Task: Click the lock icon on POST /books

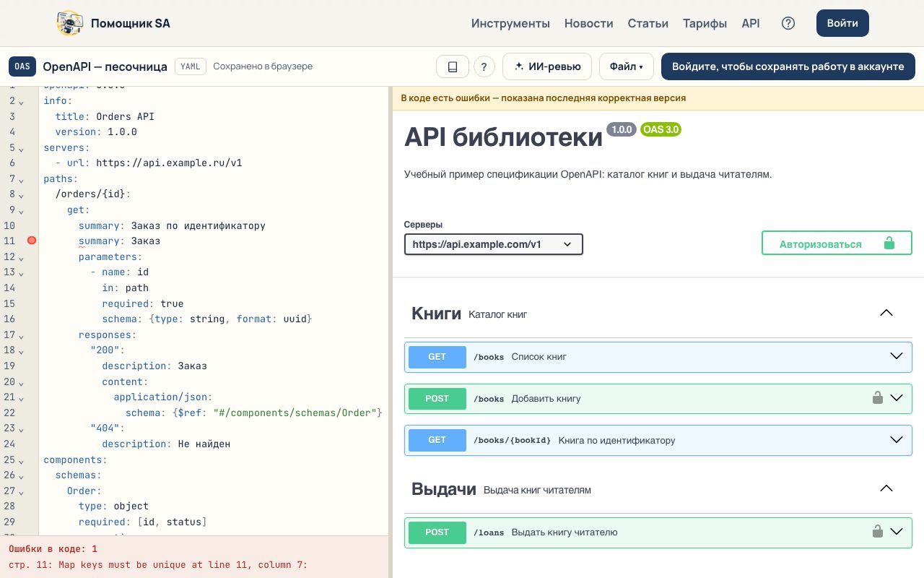Action: pyautogui.click(x=878, y=397)
